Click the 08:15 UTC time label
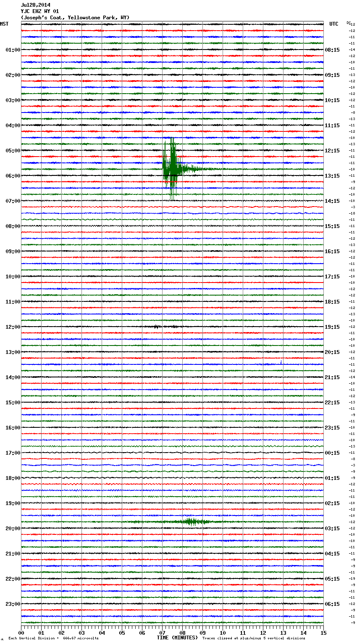This screenshot has width=357, height=644. click(332, 50)
